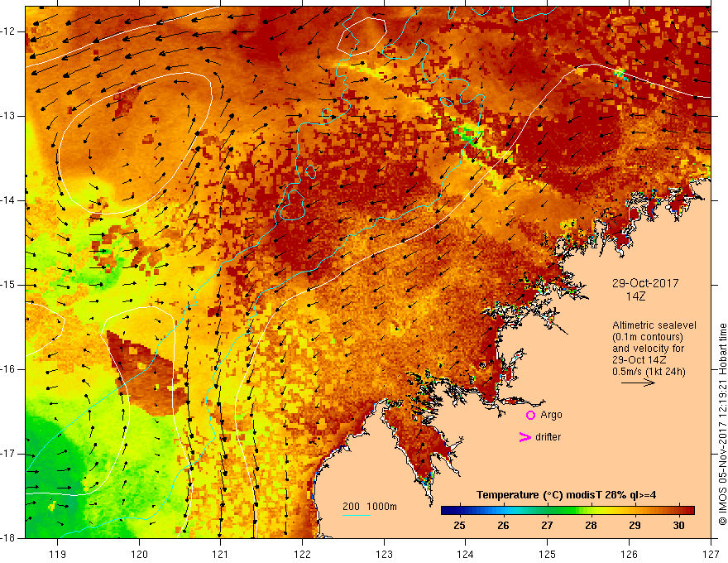Click the '29-Oct 14Z' legend text
The height and width of the screenshot is (563, 728).
(x=643, y=360)
